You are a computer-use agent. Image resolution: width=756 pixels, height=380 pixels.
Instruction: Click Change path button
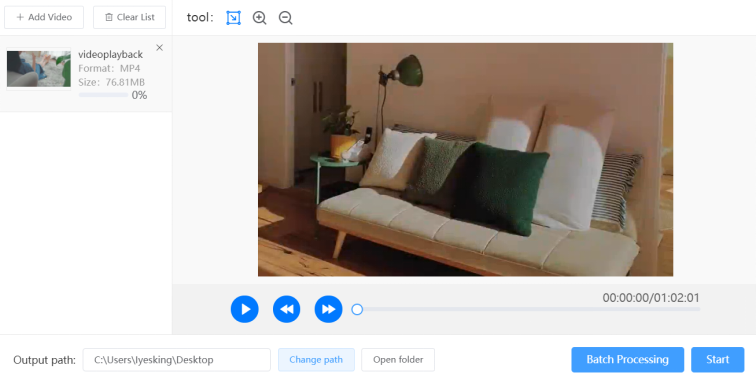click(316, 360)
